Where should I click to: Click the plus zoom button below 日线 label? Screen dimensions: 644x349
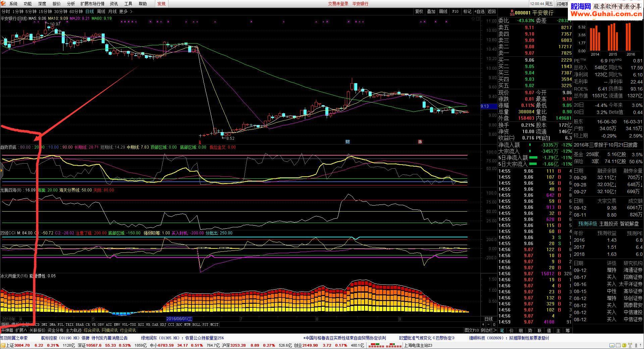(483, 325)
